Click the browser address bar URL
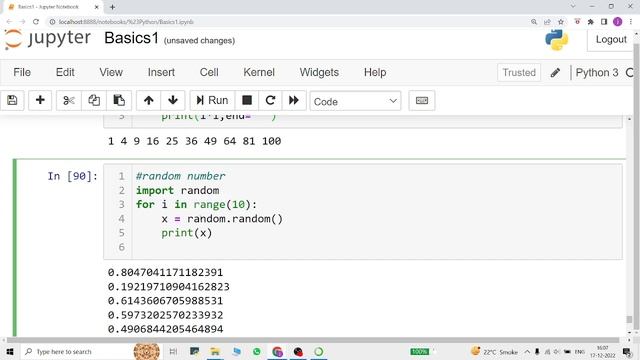The height and width of the screenshot is (360, 640). (x=126, y=22)
